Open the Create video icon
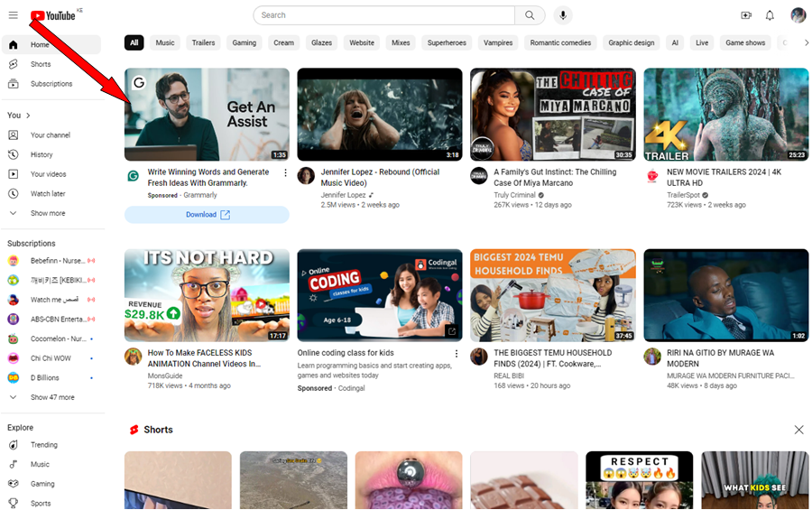 coord(746,15)
